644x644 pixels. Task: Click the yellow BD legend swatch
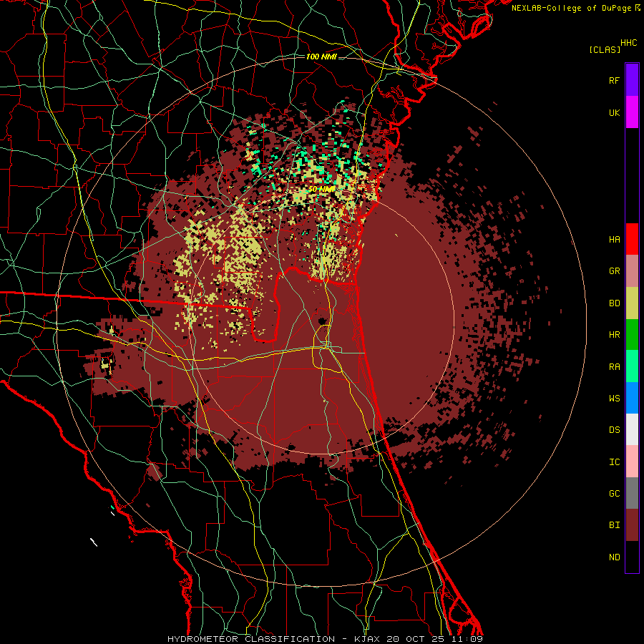pyautogui.click(x=632, y=303)
